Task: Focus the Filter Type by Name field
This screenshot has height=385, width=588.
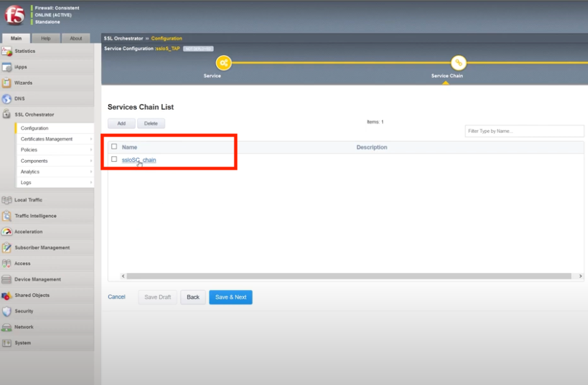Action: pos(524,131)
